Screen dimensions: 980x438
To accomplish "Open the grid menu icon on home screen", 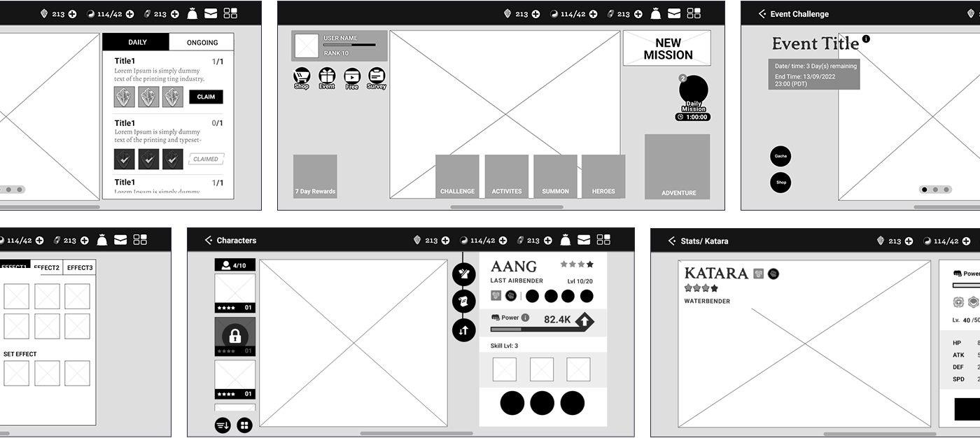I will tap(694, 13).
